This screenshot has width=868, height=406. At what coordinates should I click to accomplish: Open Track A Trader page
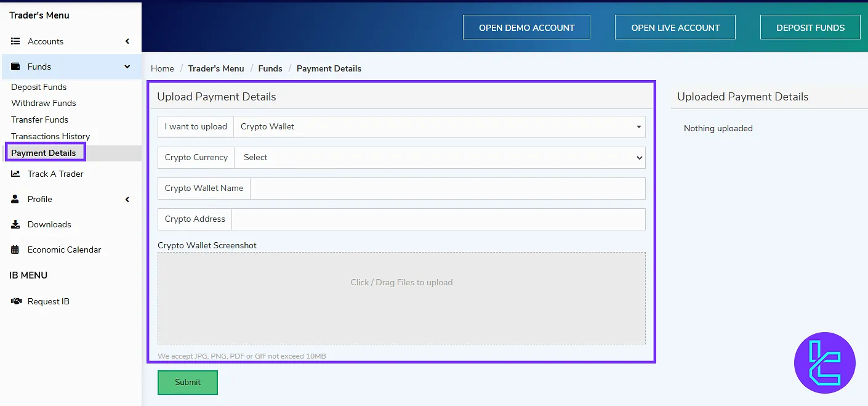55,174
